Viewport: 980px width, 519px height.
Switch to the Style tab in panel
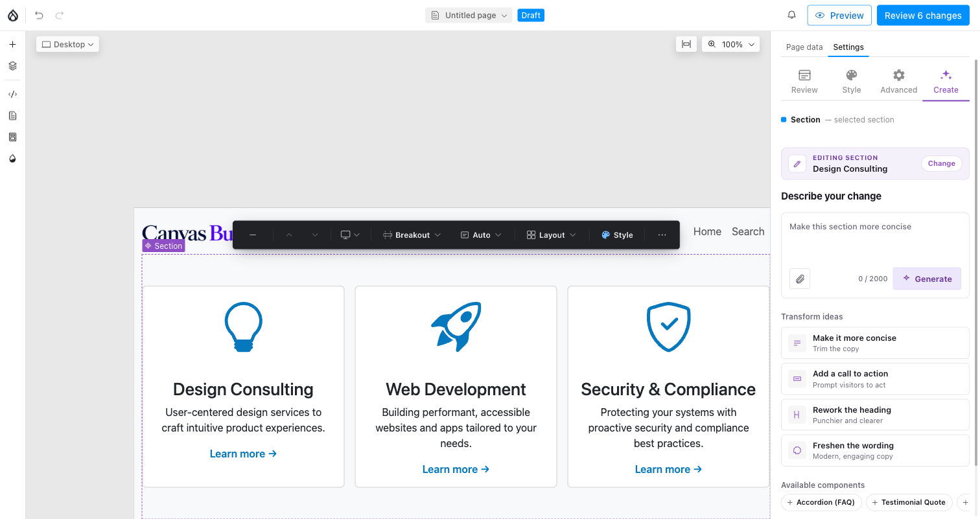[852, 82]
